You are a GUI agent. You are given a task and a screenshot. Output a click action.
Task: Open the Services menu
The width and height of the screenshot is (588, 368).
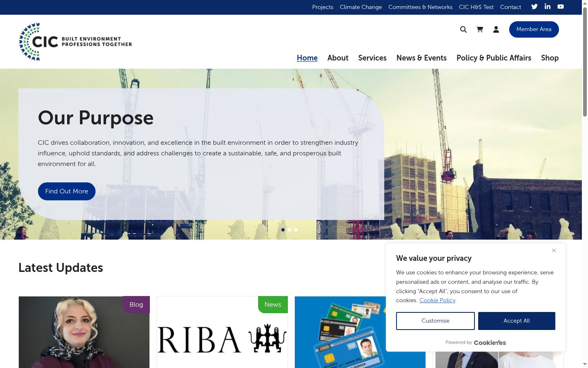click(372, 58)
